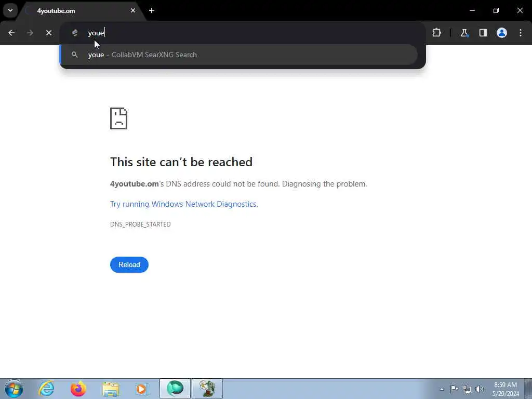Screen dimensions: 532x399
Task: Select the 'youe - CollabVM SearXNG Search' suggestion
Action: [238, 55]
